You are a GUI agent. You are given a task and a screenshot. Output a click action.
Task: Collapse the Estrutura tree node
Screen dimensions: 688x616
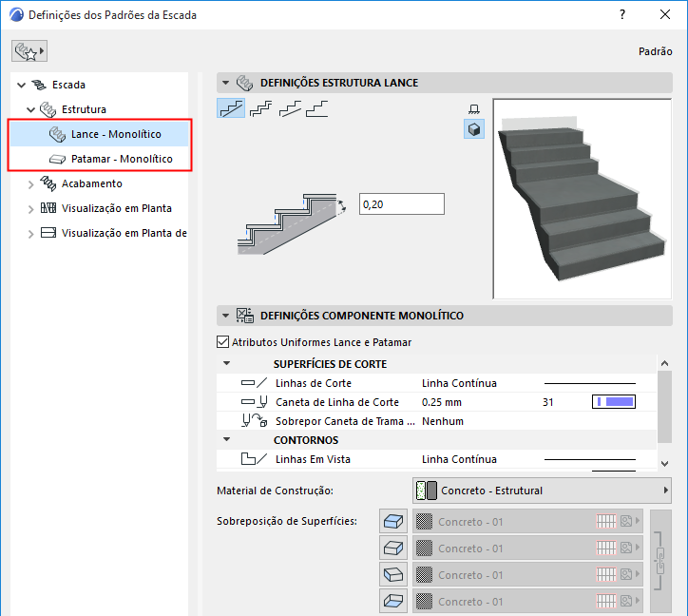point(30,109)
